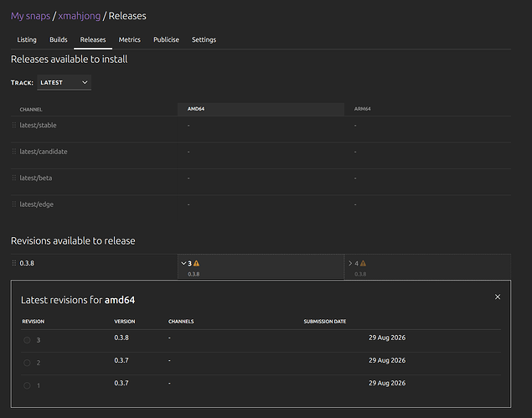
Task: Switch to the Builds tab
Action: tap(59, 39)
